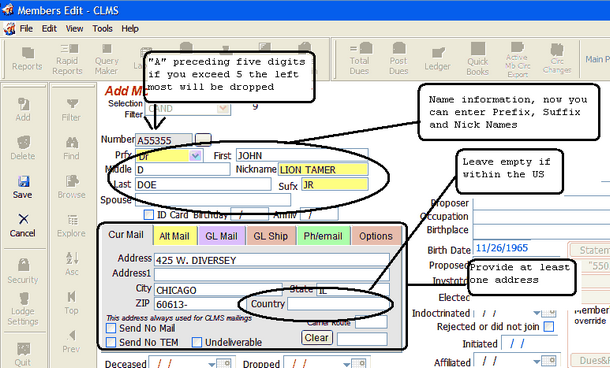Select the Ph/email tab
This screenshot has height=368, width=610.
323,236
